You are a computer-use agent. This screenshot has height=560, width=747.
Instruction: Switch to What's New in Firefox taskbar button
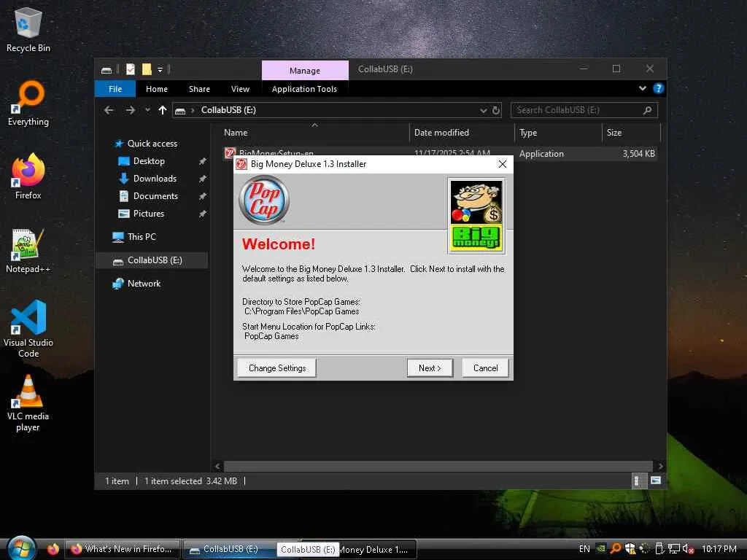(123, 549)
